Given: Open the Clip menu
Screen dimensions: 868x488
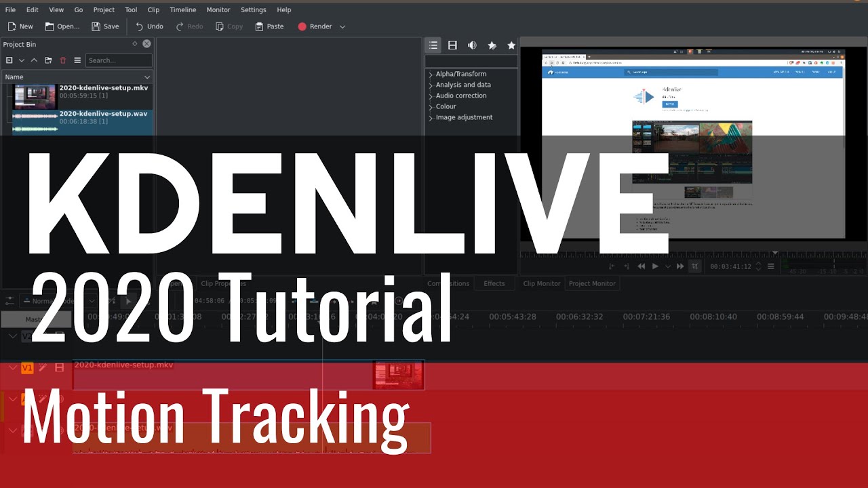Looking at the screenshot, I should point(153,9).
